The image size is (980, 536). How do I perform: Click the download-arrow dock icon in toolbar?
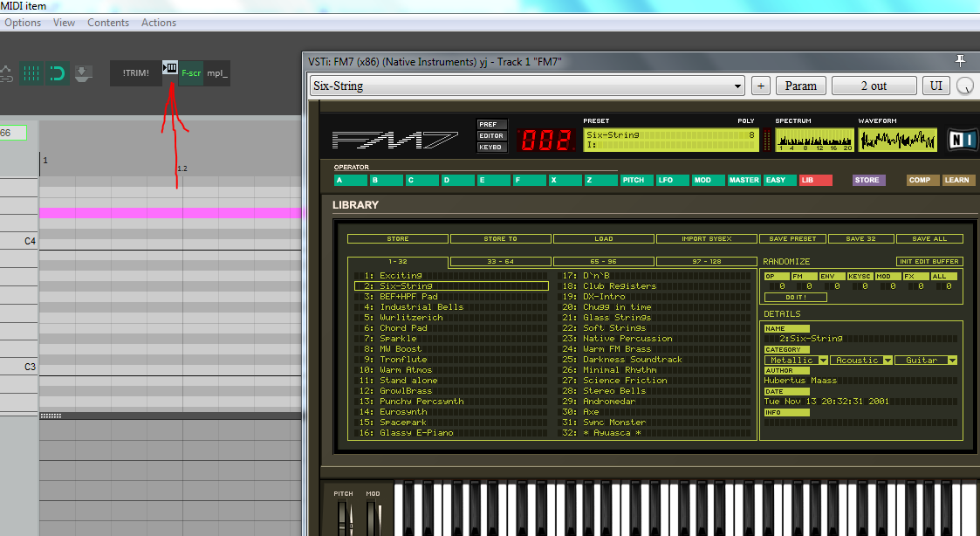[83, 74]
